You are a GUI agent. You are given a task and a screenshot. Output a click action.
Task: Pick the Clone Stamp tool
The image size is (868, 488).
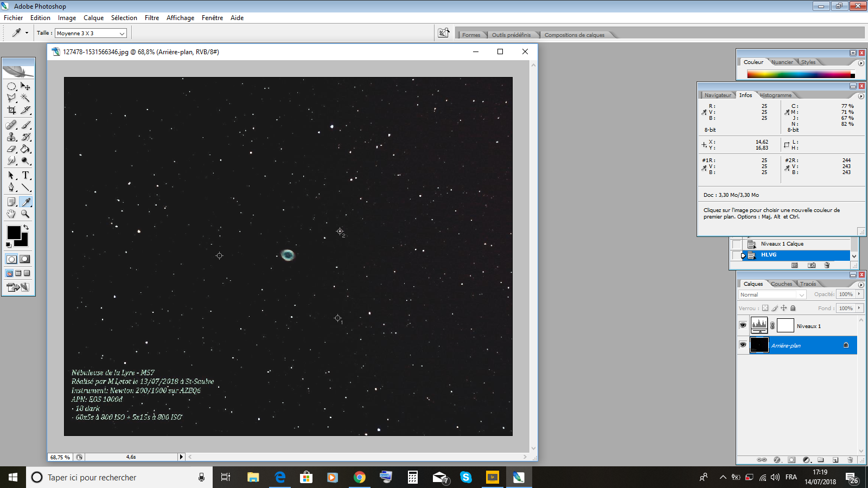[x=11, y=137]
